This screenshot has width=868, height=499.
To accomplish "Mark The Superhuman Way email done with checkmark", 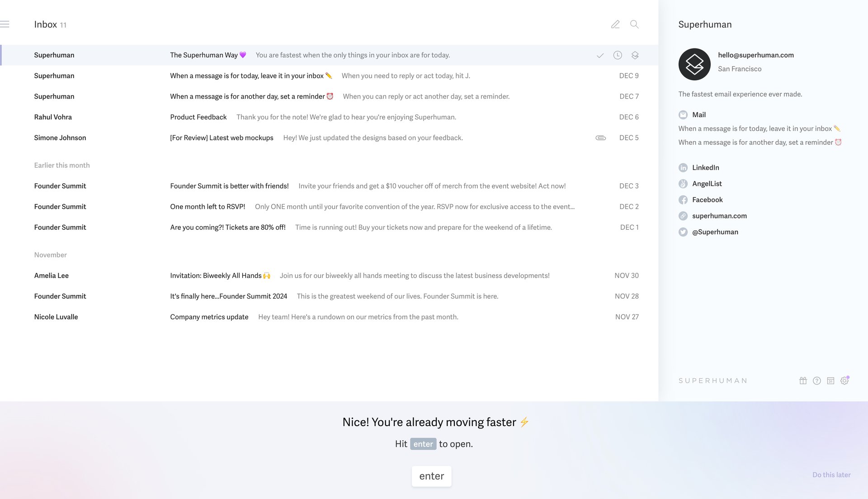I will click(600, 55).
